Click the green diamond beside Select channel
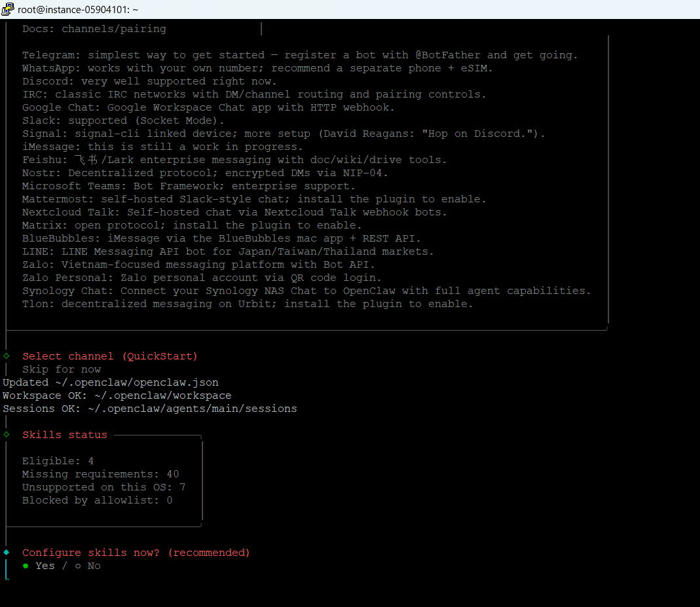 (7, 356)
